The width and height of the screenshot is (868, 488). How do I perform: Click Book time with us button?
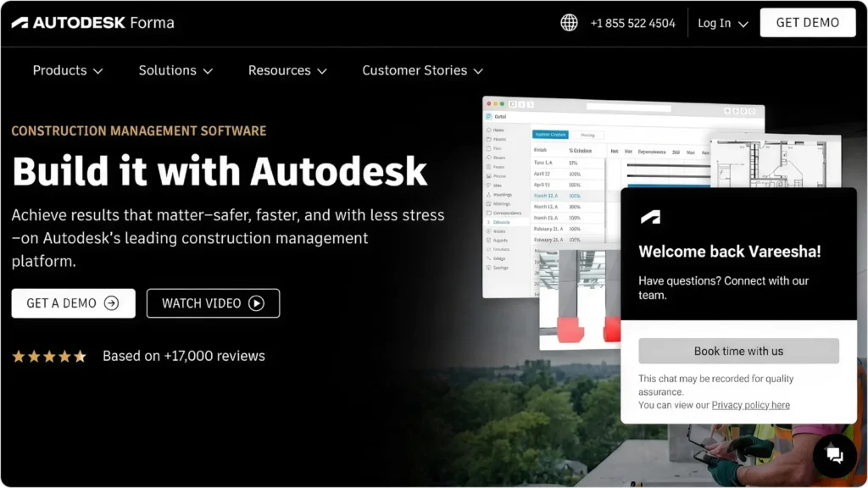[738, 351]
